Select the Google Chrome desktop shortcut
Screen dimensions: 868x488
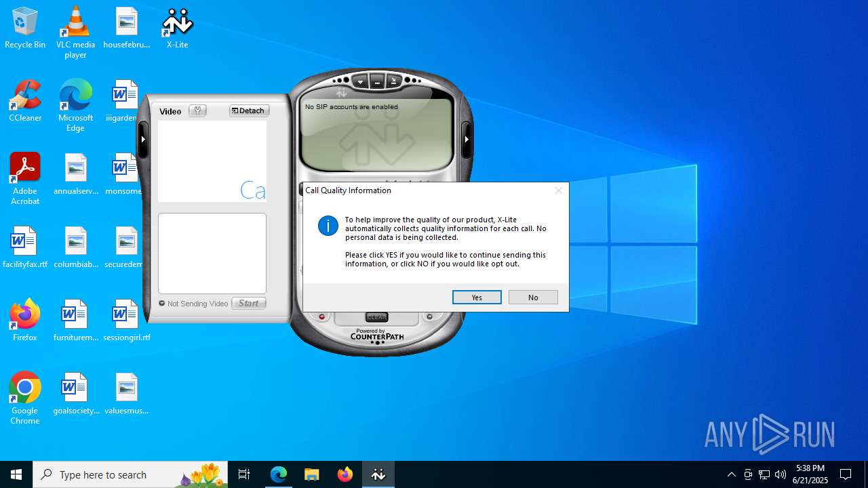click(x=25, y=399)
